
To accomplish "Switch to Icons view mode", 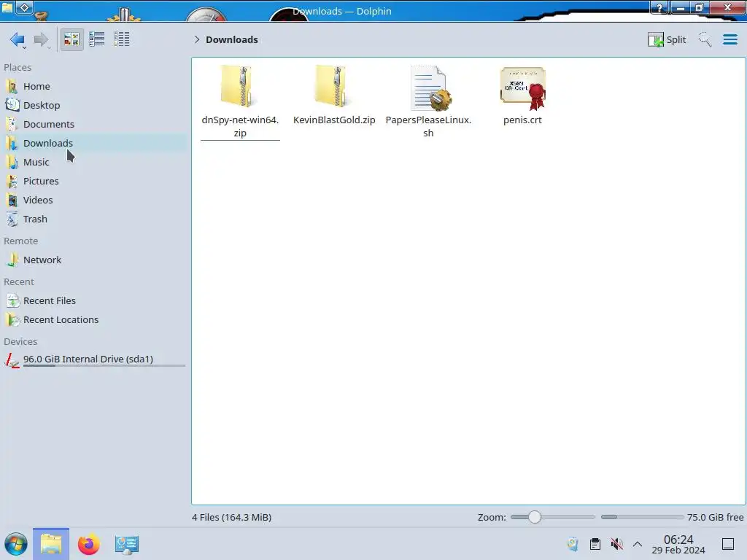I will click(71, 39).
